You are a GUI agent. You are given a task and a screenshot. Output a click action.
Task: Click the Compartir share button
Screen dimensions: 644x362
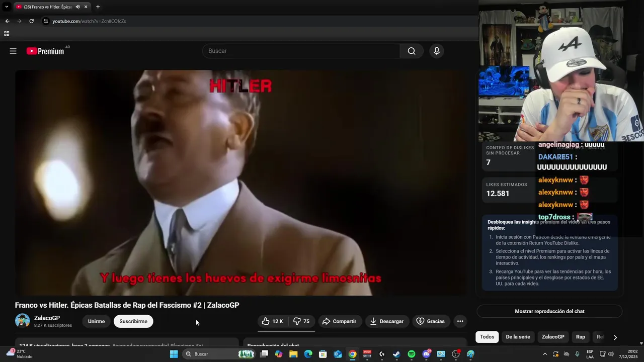coord(339,321)
